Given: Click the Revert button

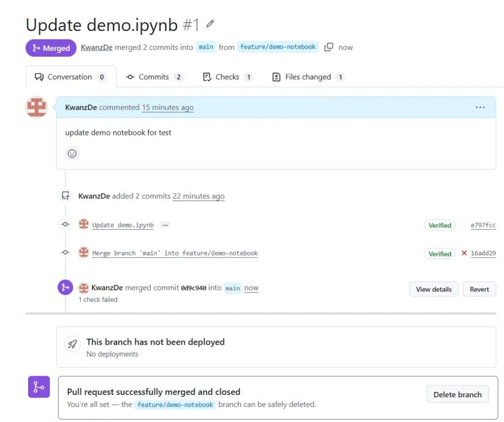Looking at the screenshot, I should coord(479,289).
